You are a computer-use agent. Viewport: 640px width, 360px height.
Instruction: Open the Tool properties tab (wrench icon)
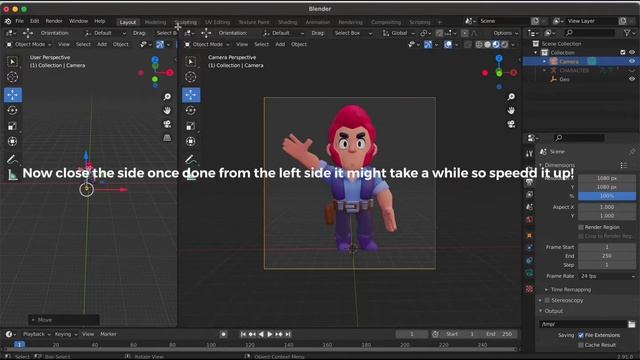point(529,154)
